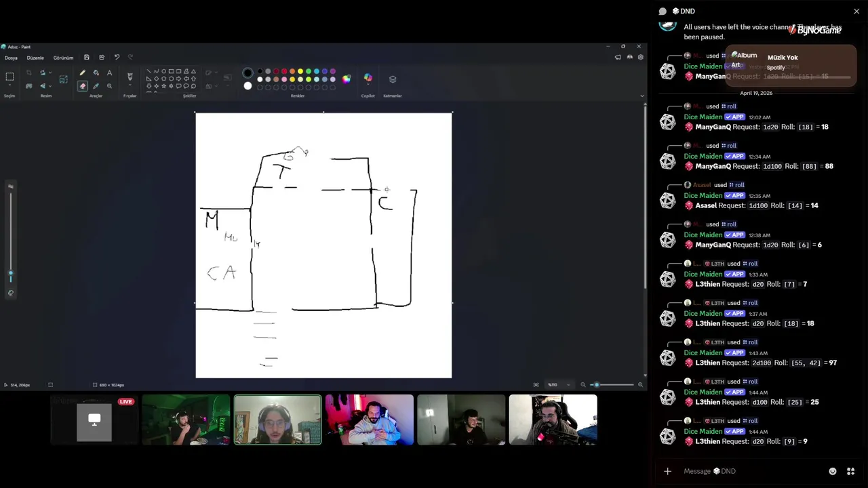
Task: Click the feedback megaphone icon in Paint
Action: (618, 57)
